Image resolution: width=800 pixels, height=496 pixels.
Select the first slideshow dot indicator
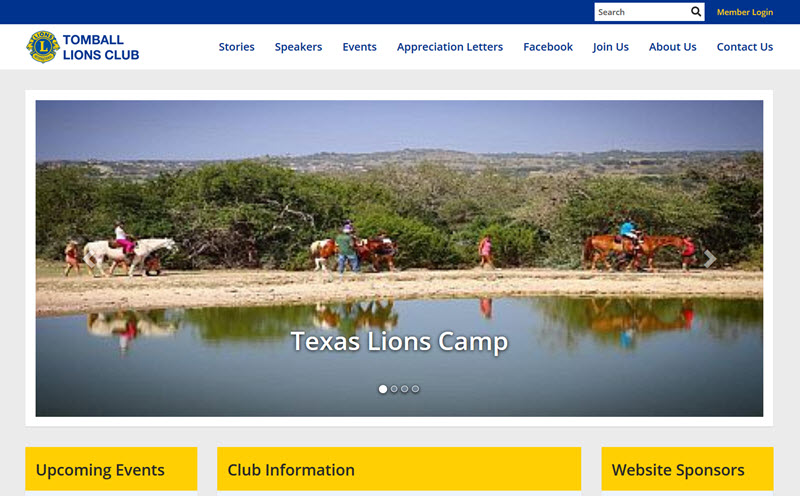point(383,389)
